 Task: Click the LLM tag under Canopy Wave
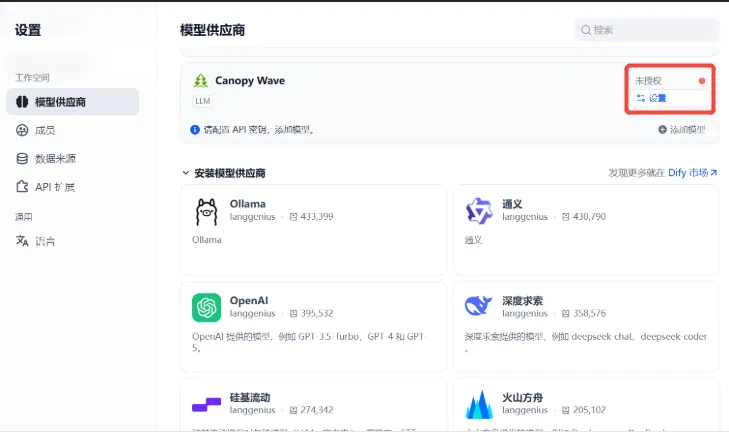pyautogui.click(x=203, y=101)
